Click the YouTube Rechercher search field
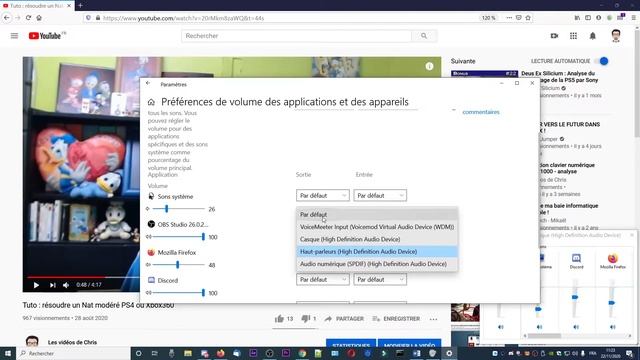640x360 pixels. point(296,36)
